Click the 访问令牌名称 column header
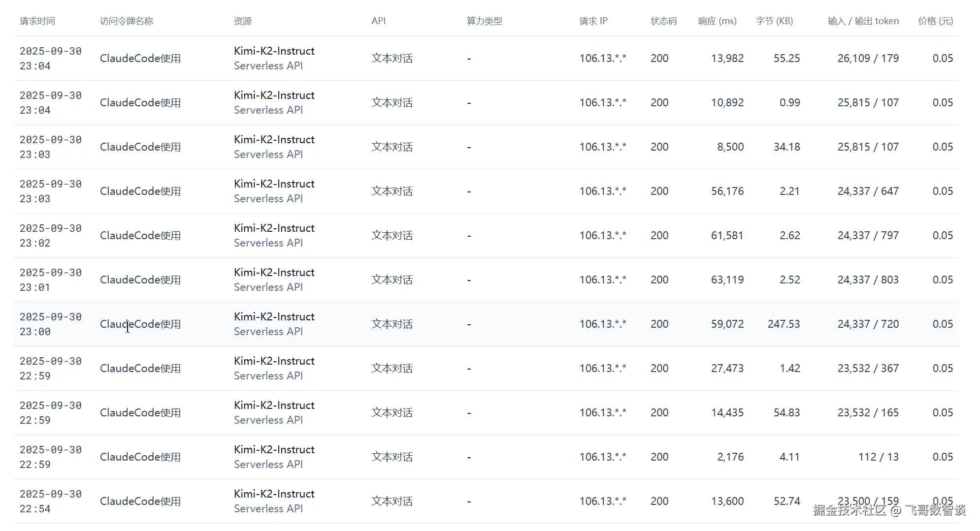The image size is (980, 531). click(127, 21)
